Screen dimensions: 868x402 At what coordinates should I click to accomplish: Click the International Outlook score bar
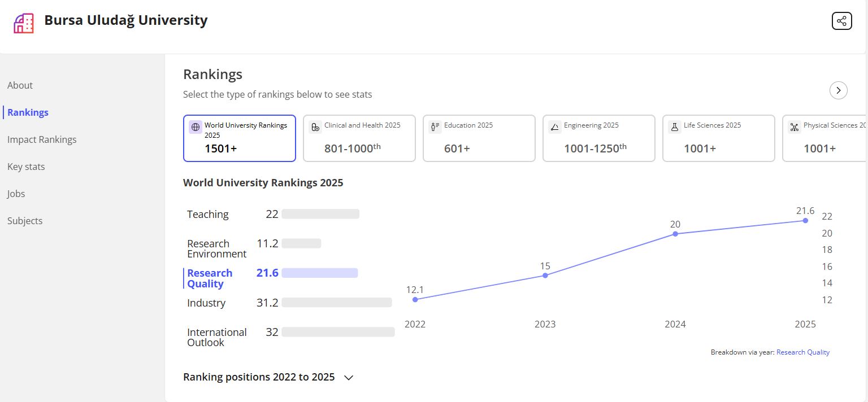(338, 332)
